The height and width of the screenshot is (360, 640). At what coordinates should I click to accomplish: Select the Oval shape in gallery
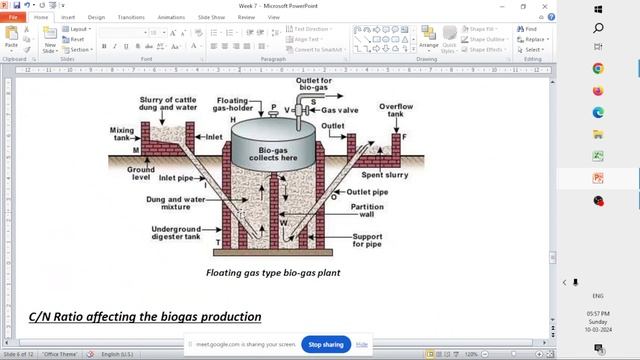coord(386,40)
